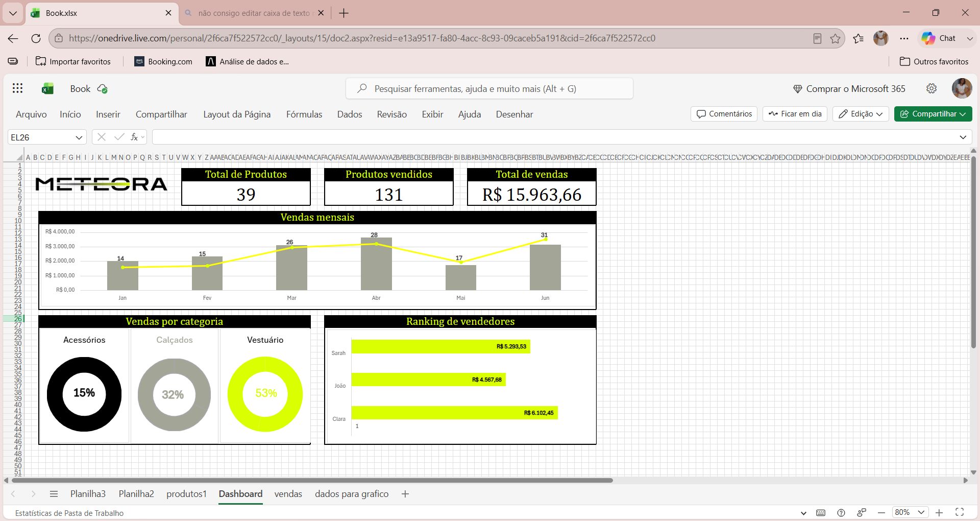This screenshot has height=521, width=980.
Task: Click the vertical scrollbar down arrow
Action: pyautogui.click(x=973, y=472)
